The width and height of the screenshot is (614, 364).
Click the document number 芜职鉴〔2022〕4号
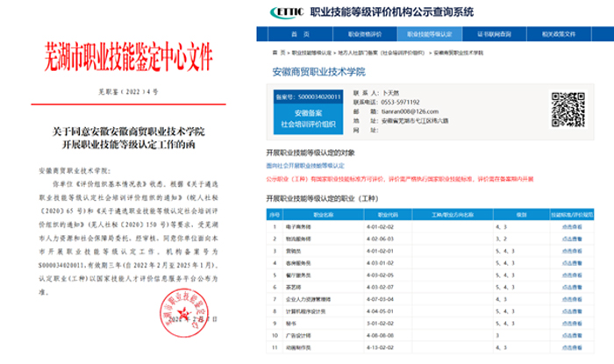click(x=128, y=92)
